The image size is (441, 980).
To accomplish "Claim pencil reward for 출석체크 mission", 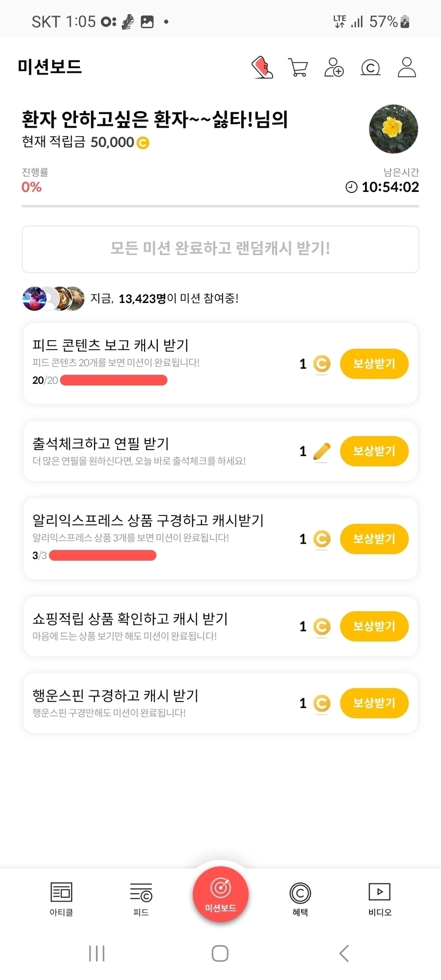I will click(x=374, y=451).
